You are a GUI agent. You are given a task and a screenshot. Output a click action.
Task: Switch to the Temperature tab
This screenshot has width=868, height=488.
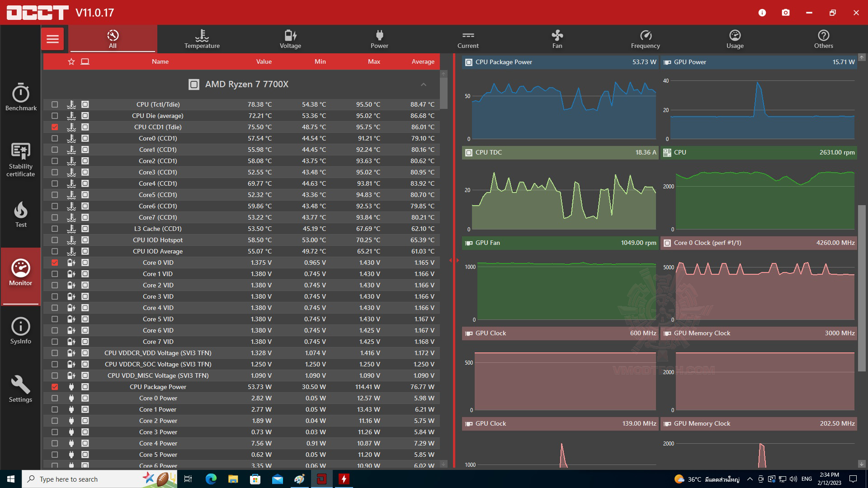202,39
